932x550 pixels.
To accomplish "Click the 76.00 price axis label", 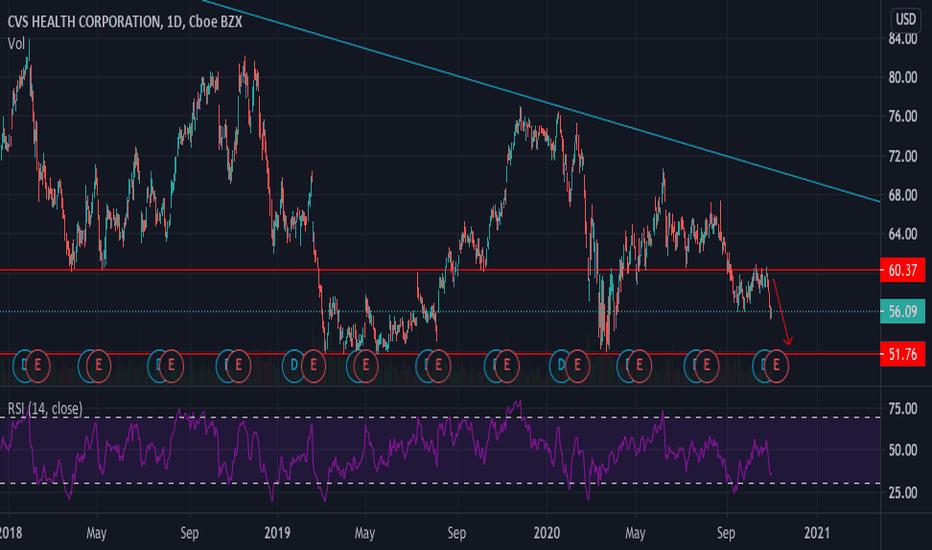I will point(902,117).
